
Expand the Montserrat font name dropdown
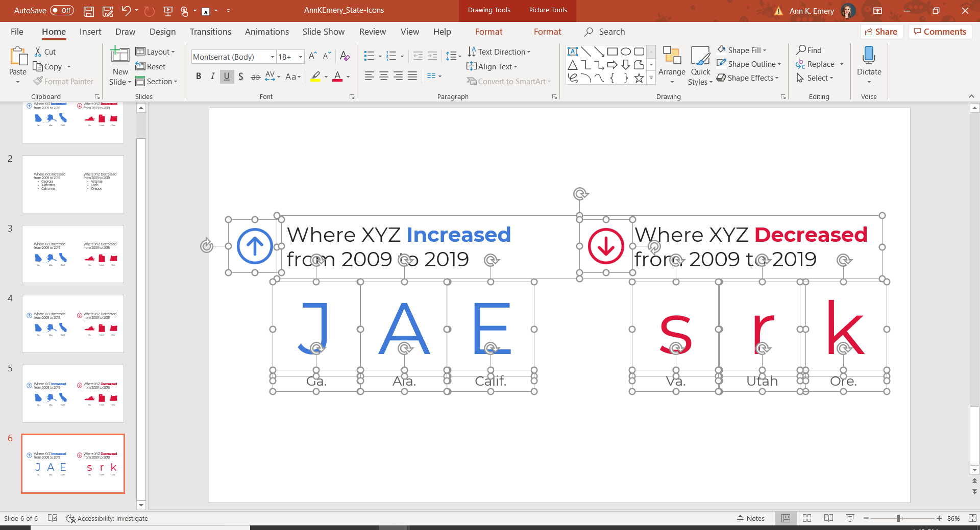pos(272,57)
